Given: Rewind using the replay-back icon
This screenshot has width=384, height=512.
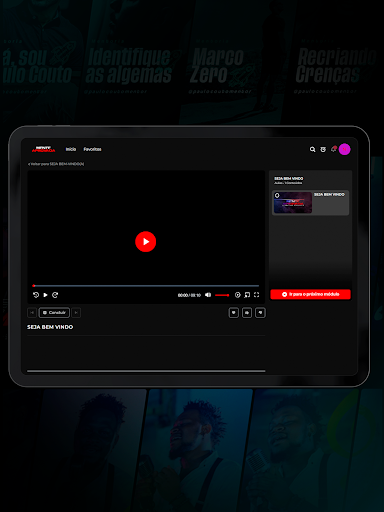Looking at the screenshot, I should 36,295.
